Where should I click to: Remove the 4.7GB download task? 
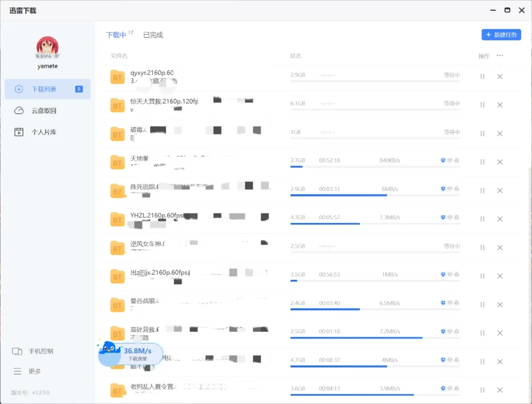500,362
